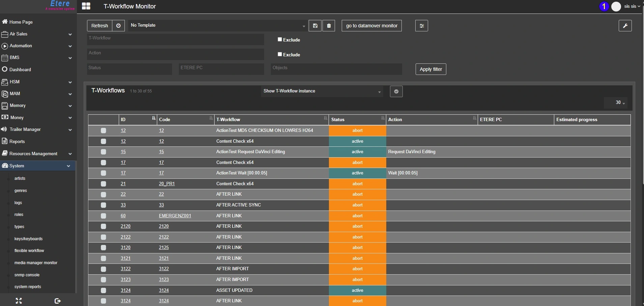Screen dimensions: 644x306
Task: Open the No Template dropdown
Action: [x=218, y=26]
